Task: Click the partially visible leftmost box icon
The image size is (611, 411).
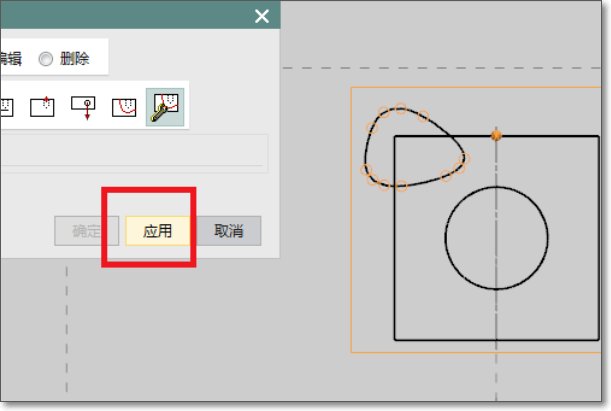Action: tap(6, 105)
